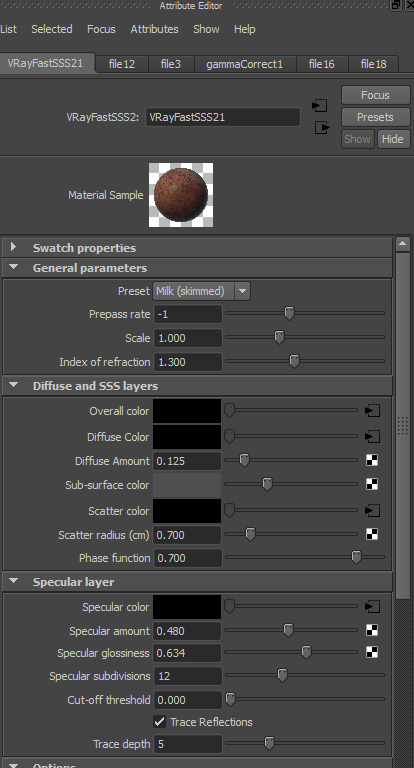This screenshot has height=768, width=414.
Task: Click the Trace depth slider handle
Action: point(269,743)
